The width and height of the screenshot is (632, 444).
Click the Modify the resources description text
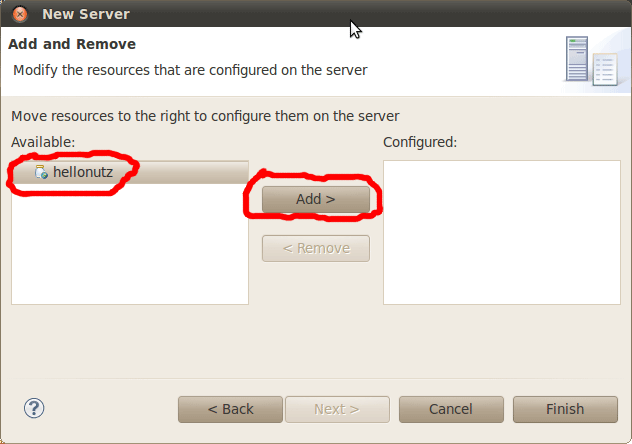coord(190,70)
